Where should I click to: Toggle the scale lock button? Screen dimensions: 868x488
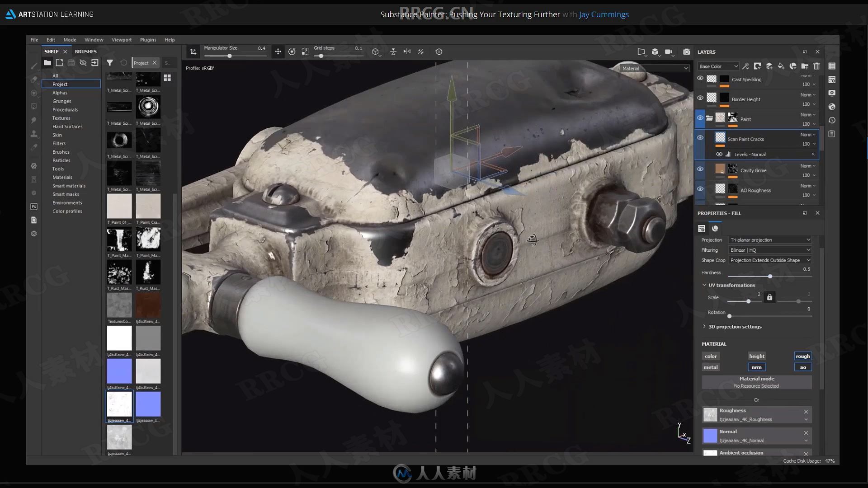click(769, 297)
